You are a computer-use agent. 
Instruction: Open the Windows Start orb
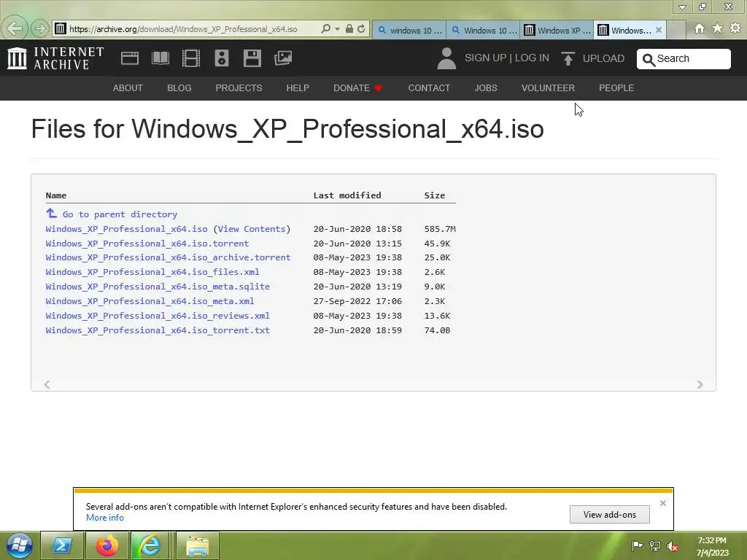click(x=20, y=545)
